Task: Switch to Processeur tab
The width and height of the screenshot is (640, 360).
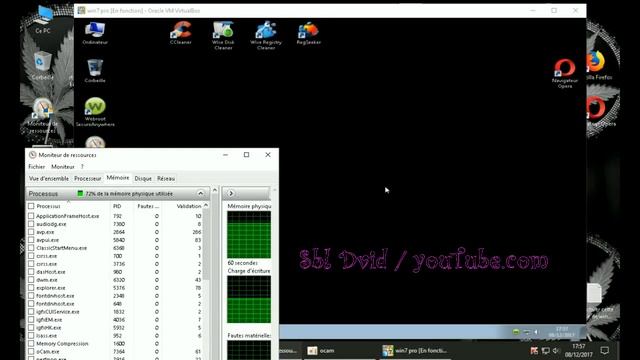Action: pos(87,179)
